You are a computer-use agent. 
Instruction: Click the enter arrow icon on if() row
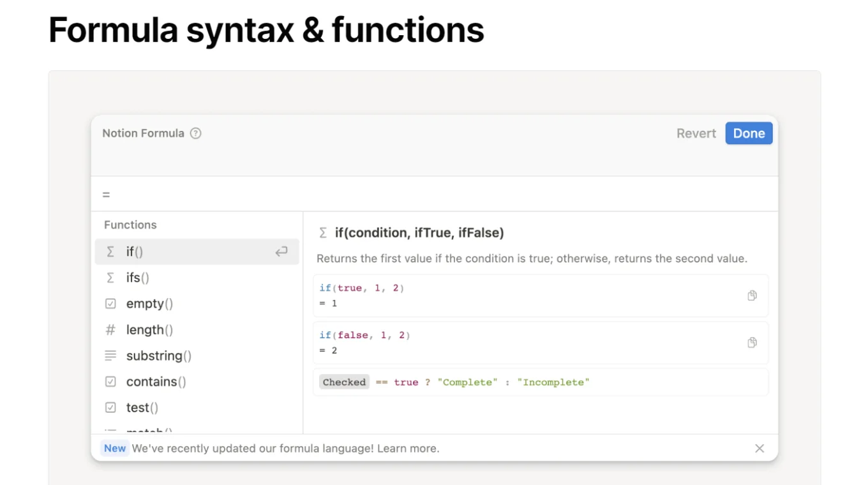click(281, 252)
